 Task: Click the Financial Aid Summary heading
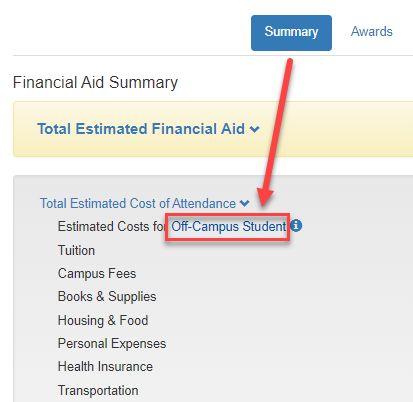[95, 82]
